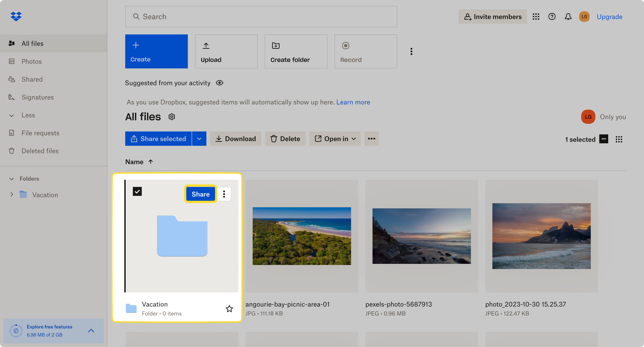Image resolution: width=644 pixels, height=347 pixels.
Task: Expand the Folders section in sidebar
Action: click(x=11, y=179)
